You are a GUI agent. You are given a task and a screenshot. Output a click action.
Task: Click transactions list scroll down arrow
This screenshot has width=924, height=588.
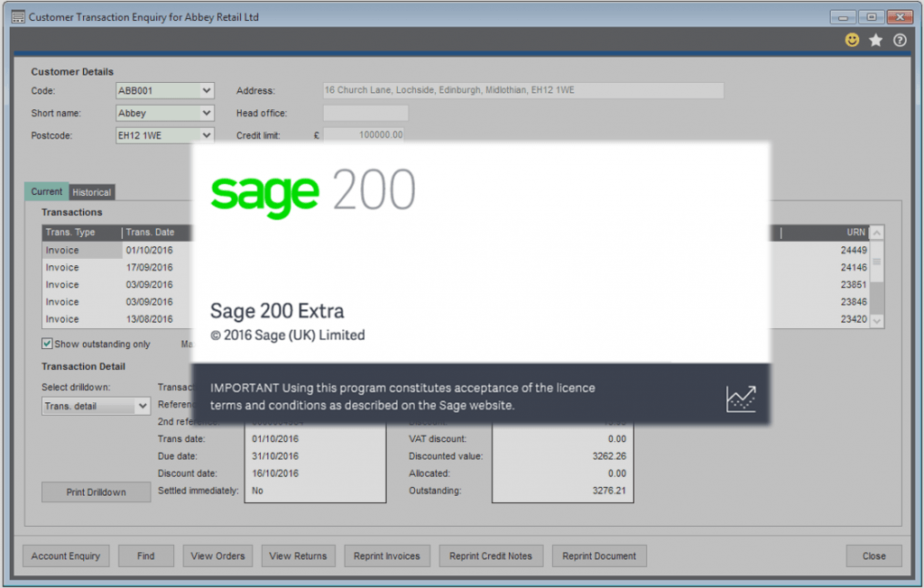[x=877, y=321]
